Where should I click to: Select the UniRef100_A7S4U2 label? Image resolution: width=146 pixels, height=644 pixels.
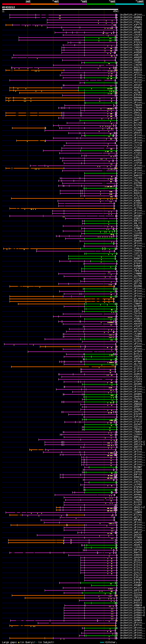131,148
